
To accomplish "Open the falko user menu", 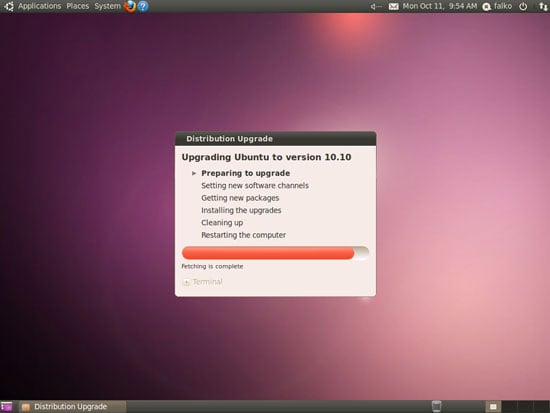I will coord(503,6).
